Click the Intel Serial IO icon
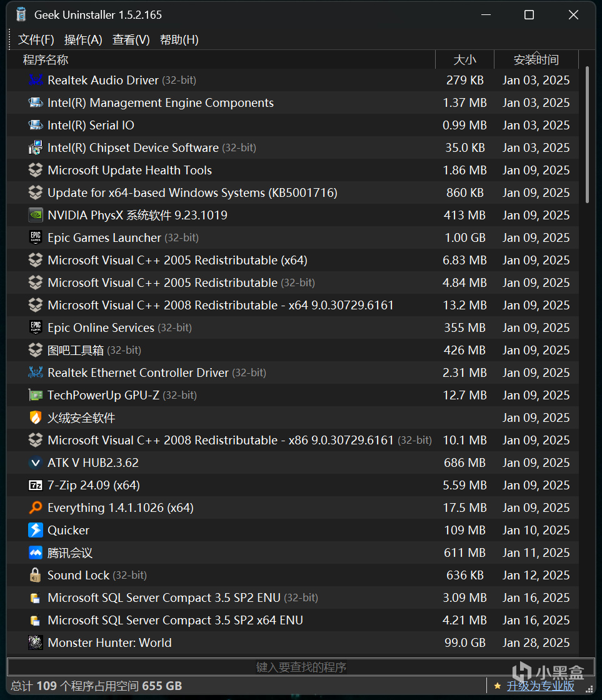 click(x=36, y=125)
